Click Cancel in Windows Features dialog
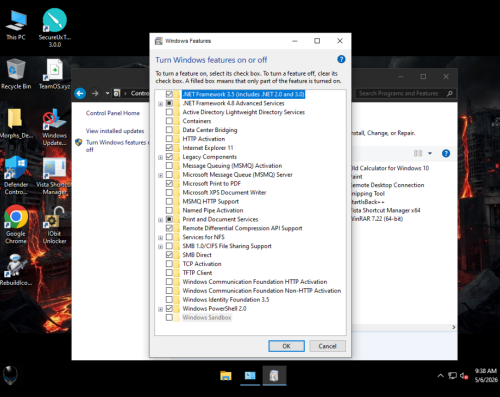This screenshot has width=500, height=397. 327,346
